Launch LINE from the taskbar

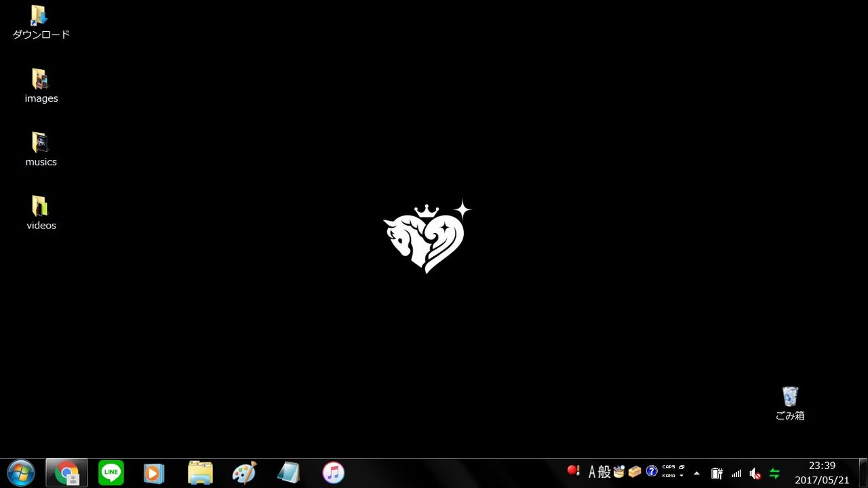[111, 473]
